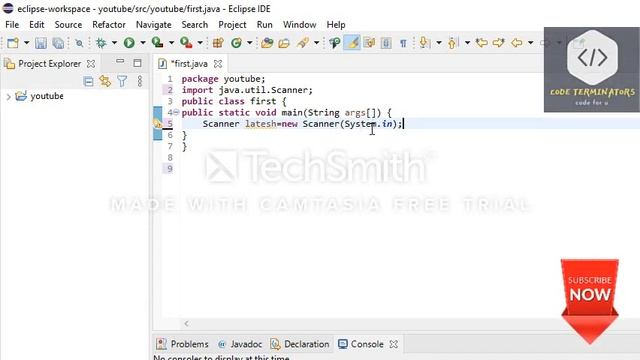
Task: Close the first.java editor tab
Action: point(218,64)
